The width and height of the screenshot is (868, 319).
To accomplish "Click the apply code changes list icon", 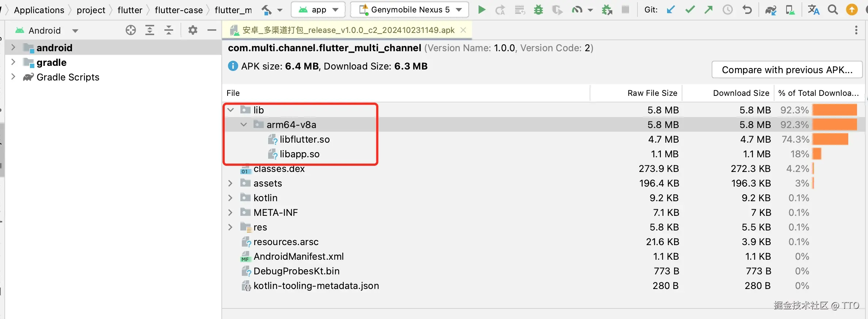I will click(x=519, y=10).
